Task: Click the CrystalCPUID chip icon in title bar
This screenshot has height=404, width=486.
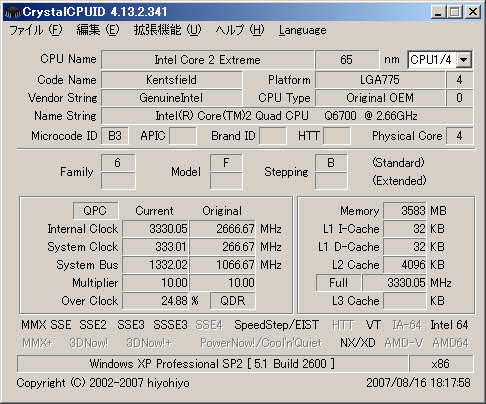Action: (x=13, y=12)
